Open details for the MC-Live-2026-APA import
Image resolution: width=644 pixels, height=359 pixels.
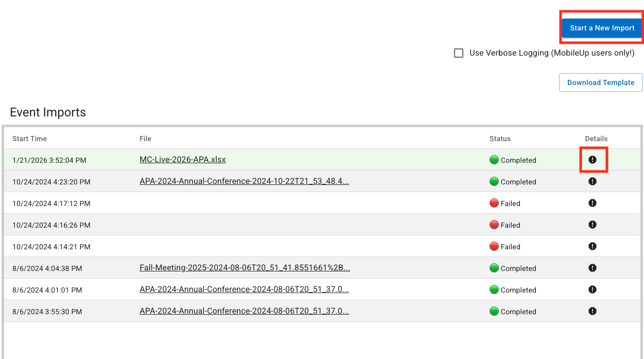593,160
